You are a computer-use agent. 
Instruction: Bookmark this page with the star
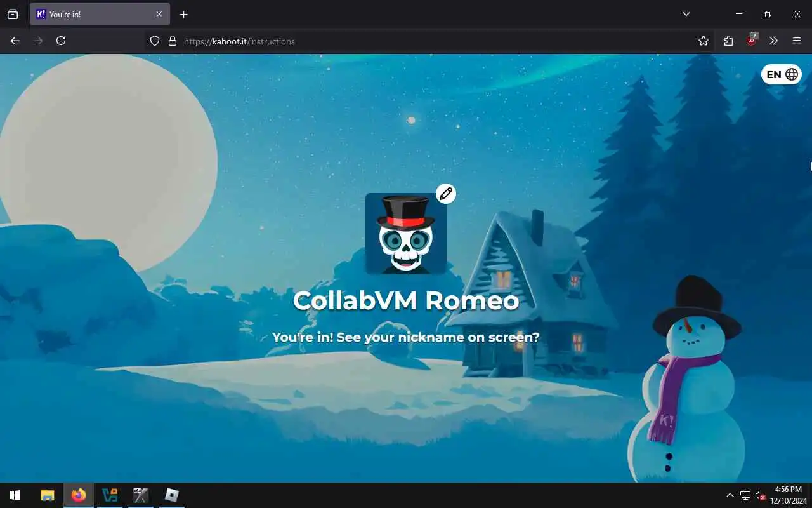tap(703, 41)
